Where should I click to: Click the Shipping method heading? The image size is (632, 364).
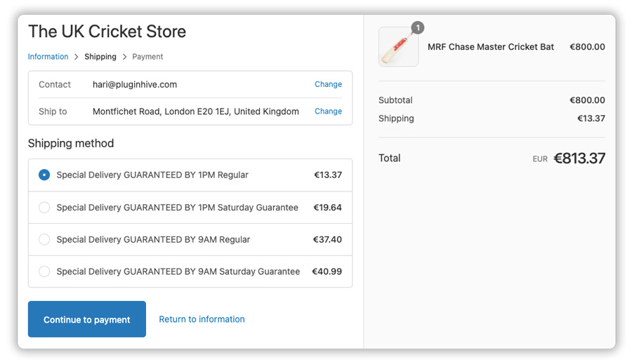pos(71,143)
